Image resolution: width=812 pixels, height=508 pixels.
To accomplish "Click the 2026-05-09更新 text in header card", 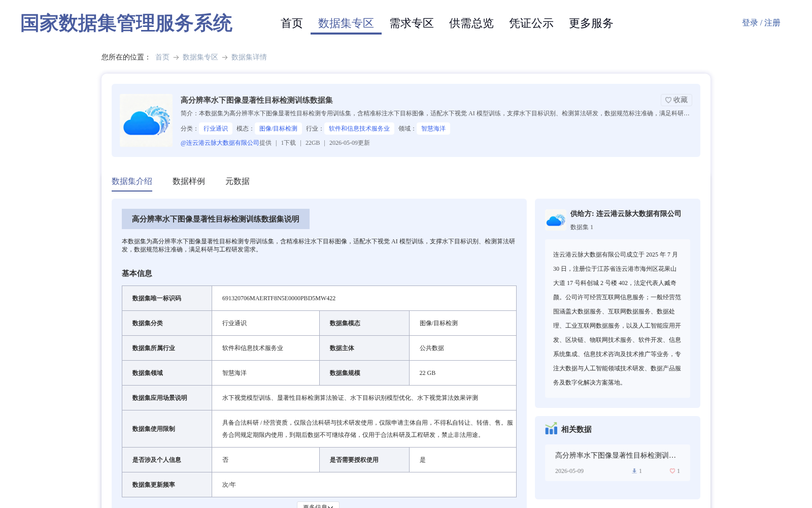I will click(x=350, y=143).
